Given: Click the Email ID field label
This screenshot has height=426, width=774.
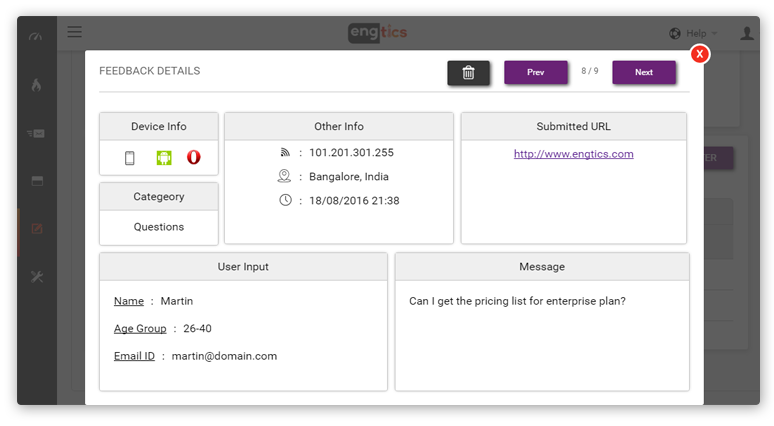Looking at the screenshot, I should pyautogui.click(x=134, y=356).
